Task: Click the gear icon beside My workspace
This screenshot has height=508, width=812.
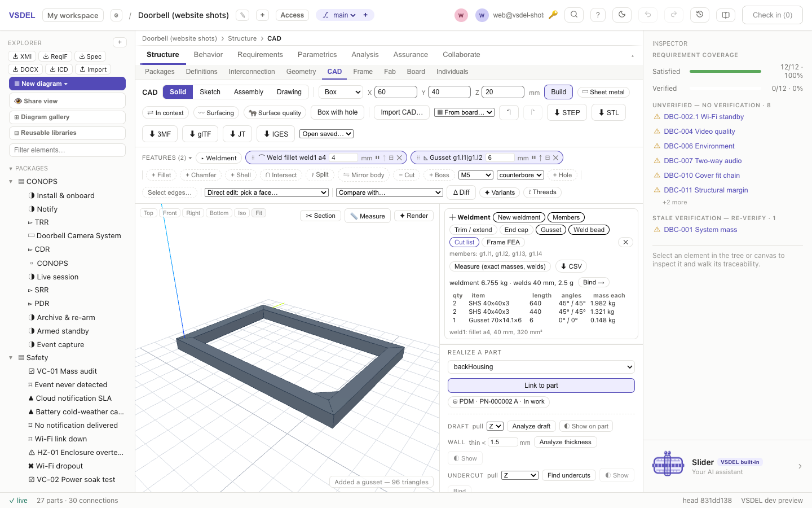Action: pos(116,15)
